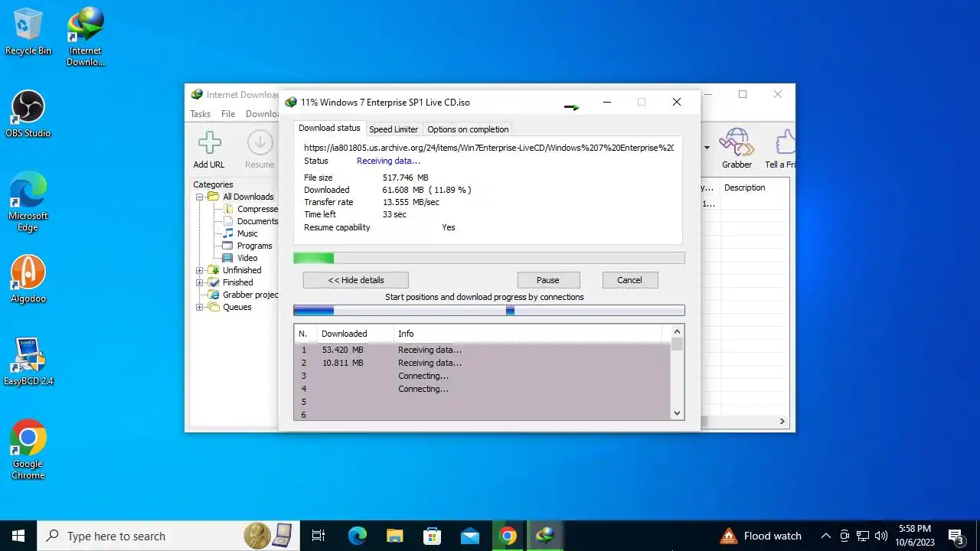
Task: Switch to the Speed Limiter tab
Action: coord(394,129)
